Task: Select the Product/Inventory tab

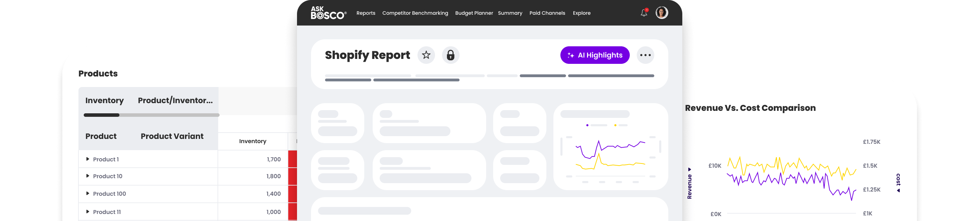Action: [175, 101]
